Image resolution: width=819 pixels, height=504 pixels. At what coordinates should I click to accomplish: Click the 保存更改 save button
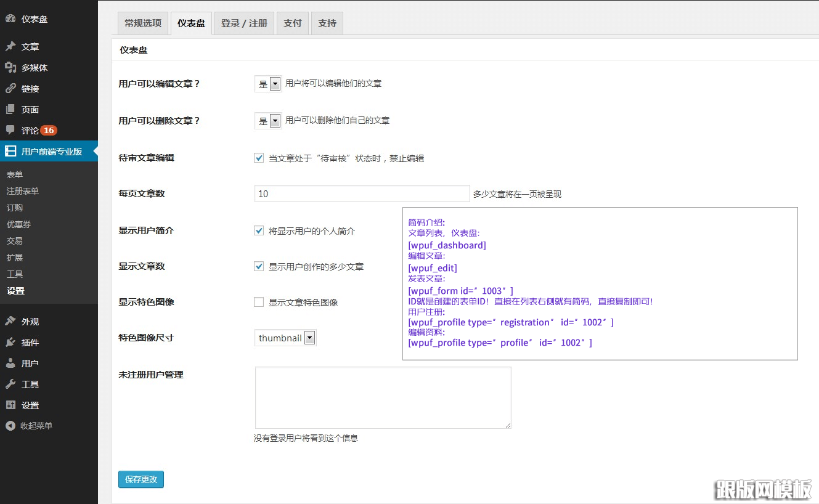[141, 479]
